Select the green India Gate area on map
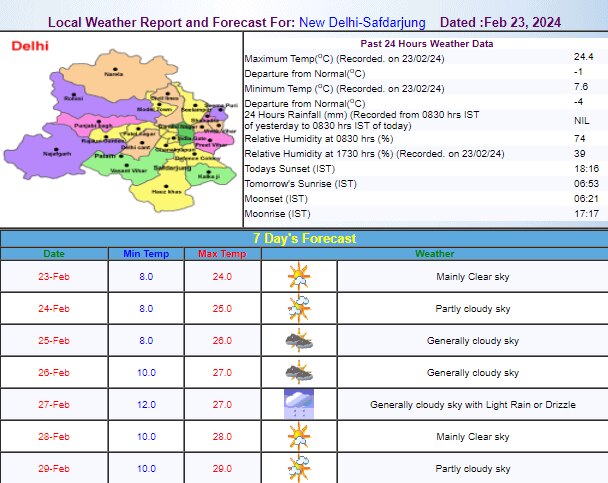The height and width of the screenshot is (483, 608). (185, 135)
